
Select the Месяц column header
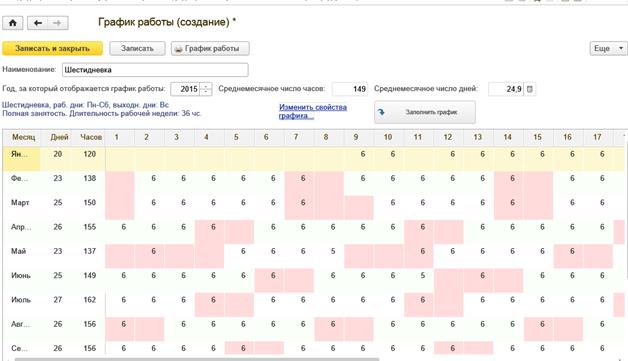pos(23,137)
